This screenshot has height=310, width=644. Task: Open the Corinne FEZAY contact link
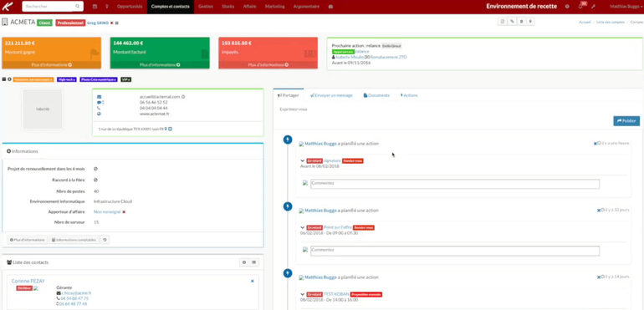coord(28,281)
